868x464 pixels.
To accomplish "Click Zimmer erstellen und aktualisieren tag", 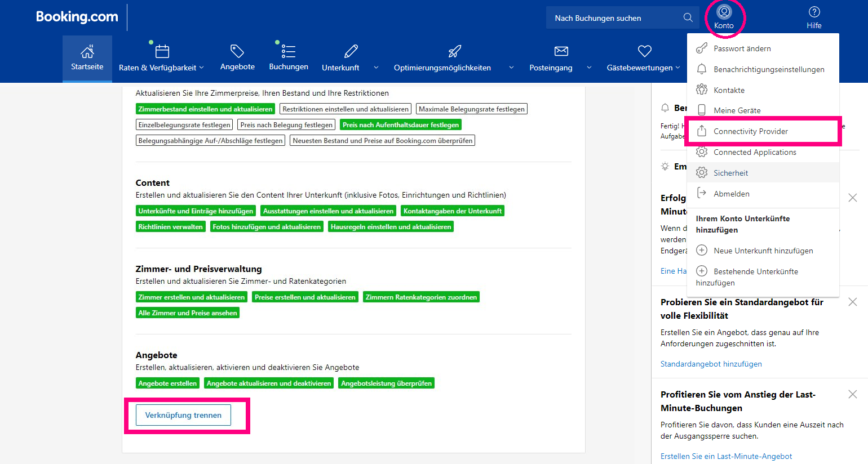I will click(x=192, y=297).
